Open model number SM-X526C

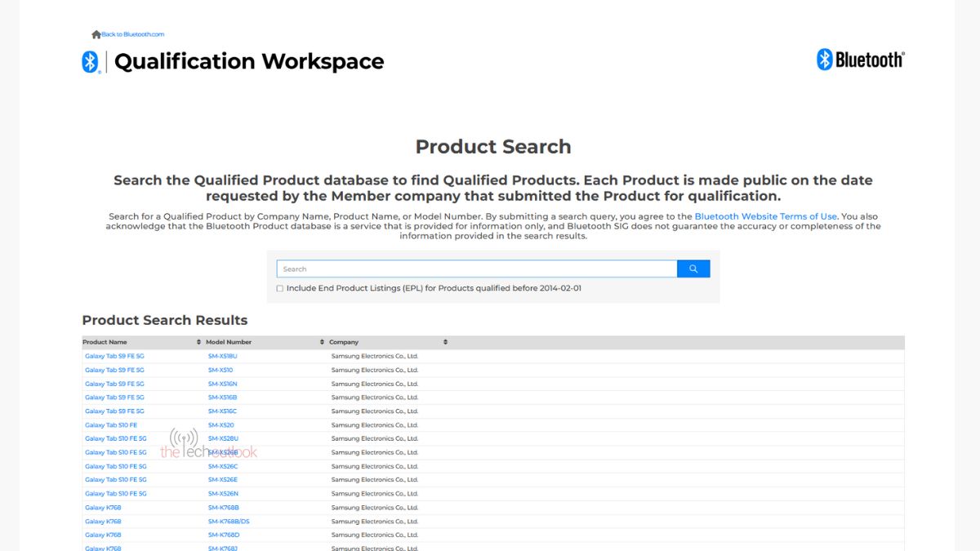(223, 466)
